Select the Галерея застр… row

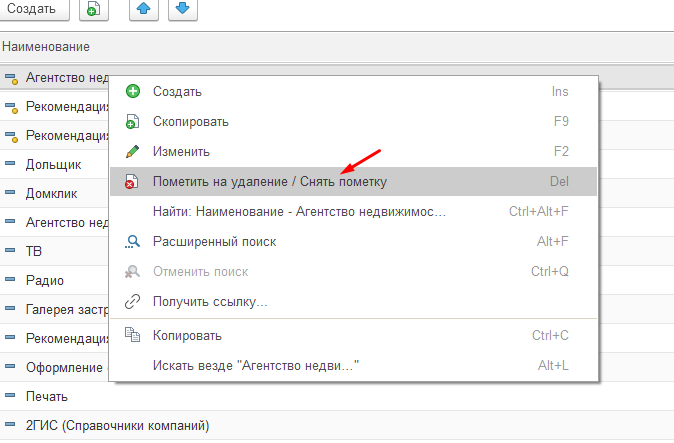tap(54, 309)
